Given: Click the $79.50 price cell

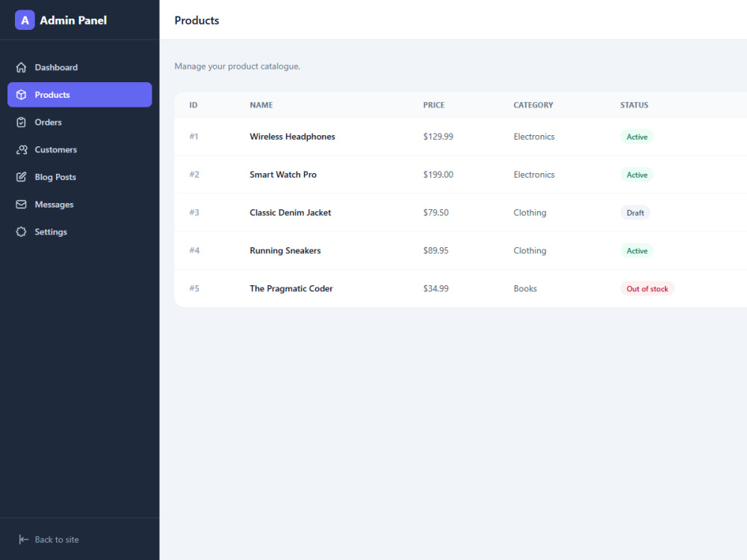Looking at the screenshot, I should (436, 213).
